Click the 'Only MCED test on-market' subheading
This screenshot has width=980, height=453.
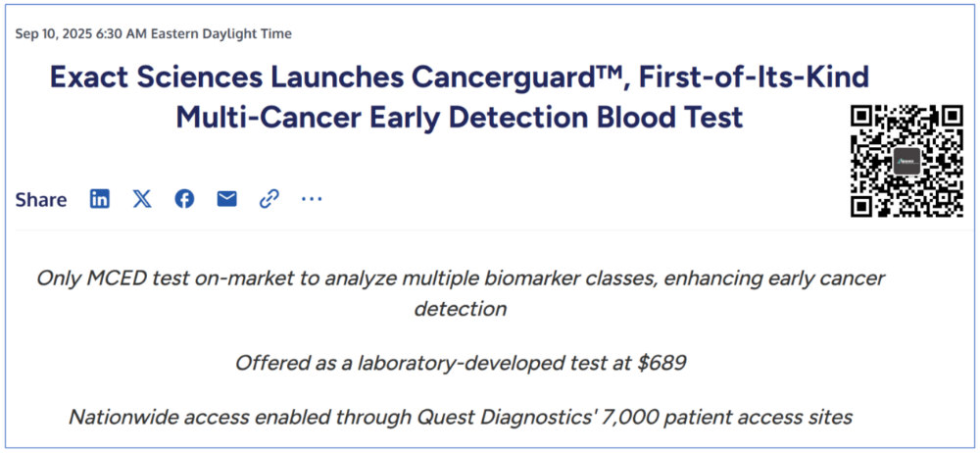460,293
